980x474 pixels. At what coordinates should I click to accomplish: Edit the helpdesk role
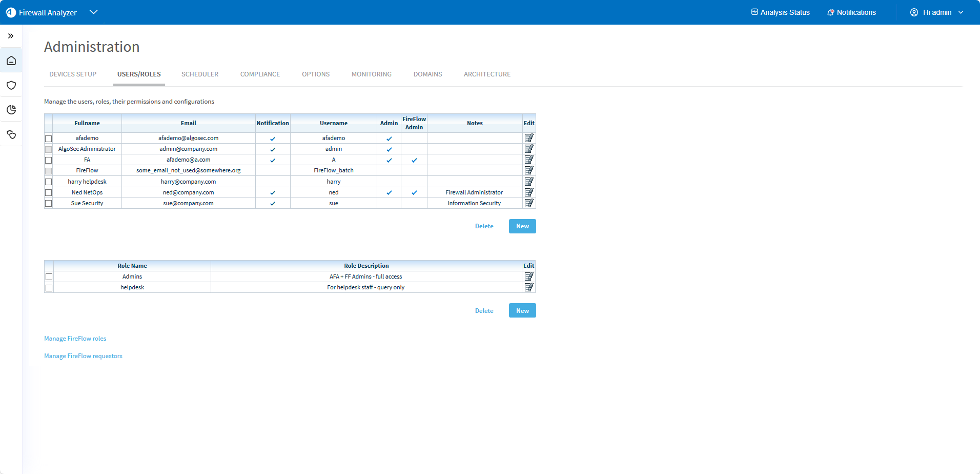click(529, 287)
